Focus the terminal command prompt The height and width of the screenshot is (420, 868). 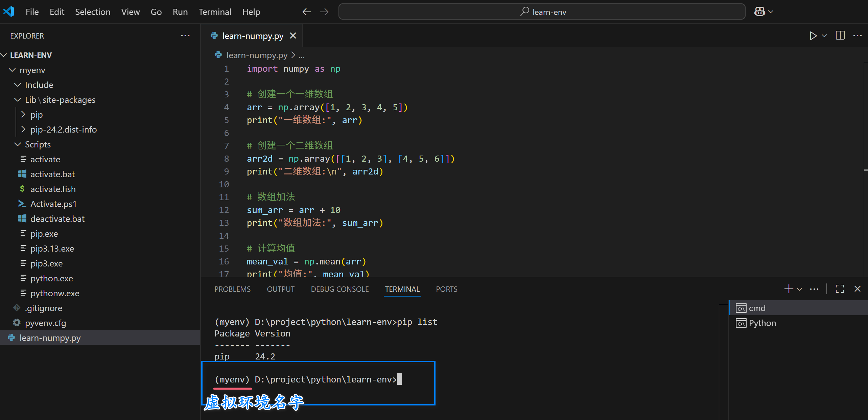(x=308, y=379)
